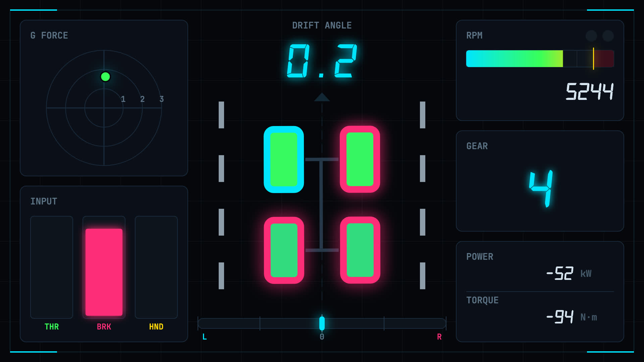Click the TORQUE label

pyautogui.click(x=482, y=300)
